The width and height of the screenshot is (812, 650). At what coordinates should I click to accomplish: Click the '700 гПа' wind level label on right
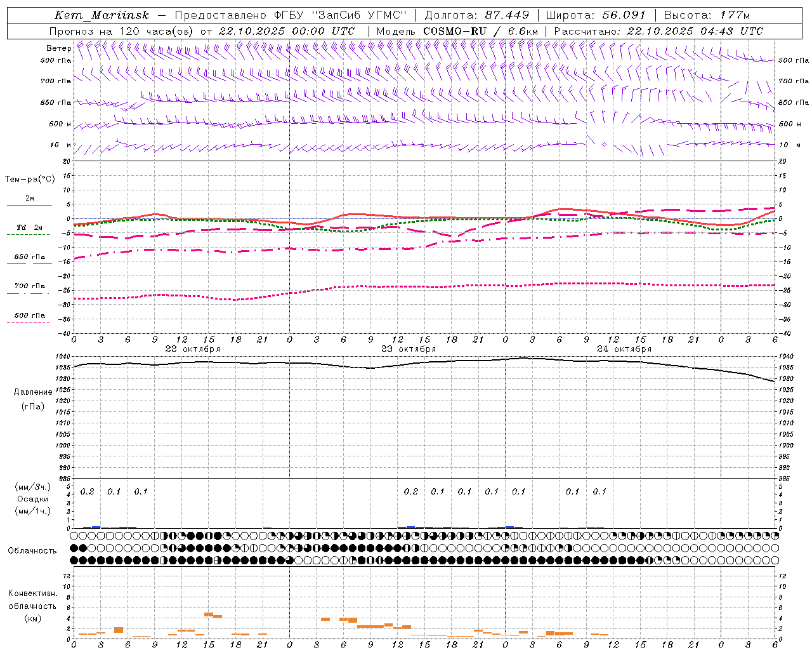[x=794, y=81]
